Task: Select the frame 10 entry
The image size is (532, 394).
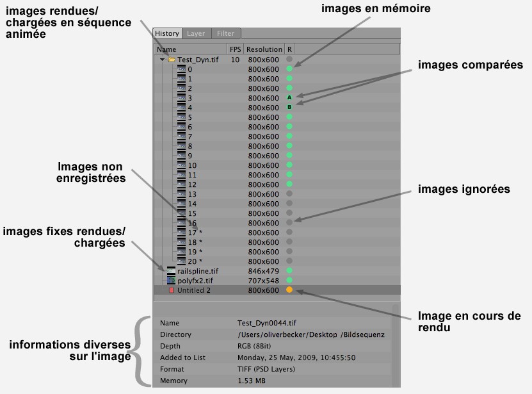Action: tap(192, 165)
